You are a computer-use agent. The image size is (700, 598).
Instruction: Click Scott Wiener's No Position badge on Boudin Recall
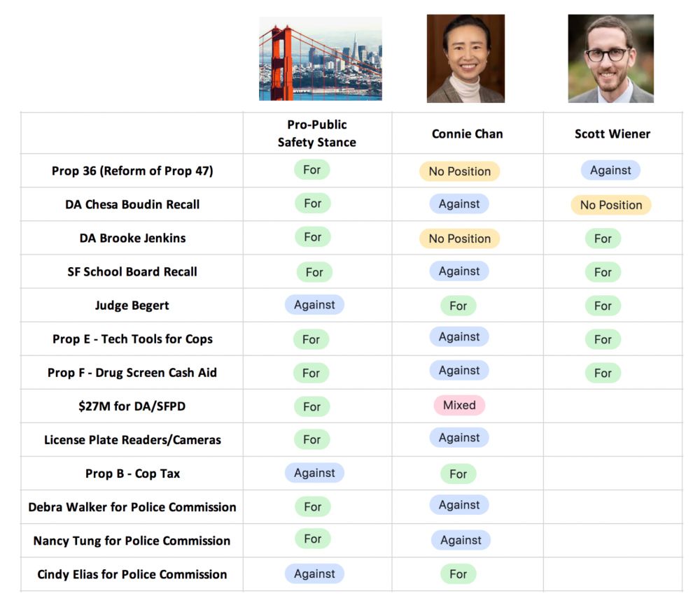[610, 205]
